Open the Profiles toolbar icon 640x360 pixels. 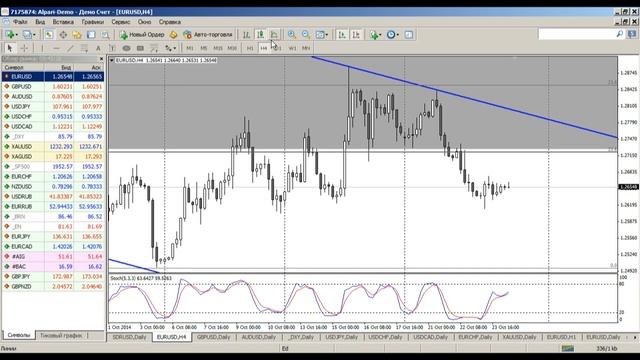(27, 35)
